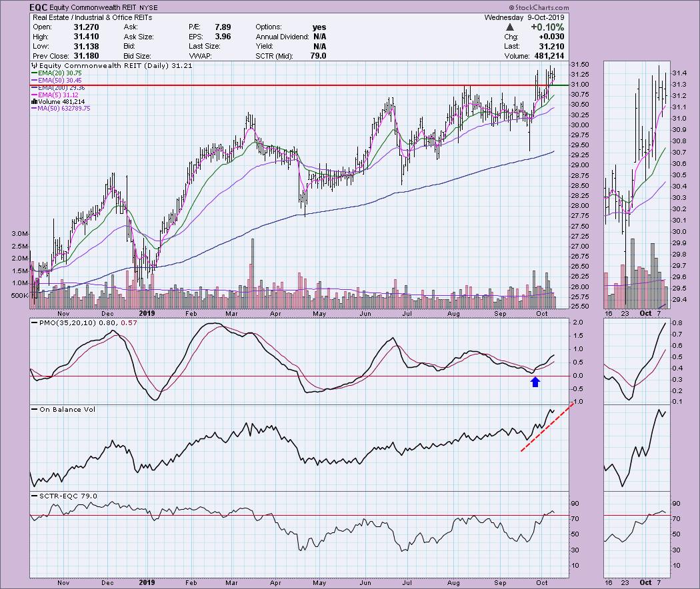Click the 'SCTR-EQC 79.0' panel label

(68, 496)
